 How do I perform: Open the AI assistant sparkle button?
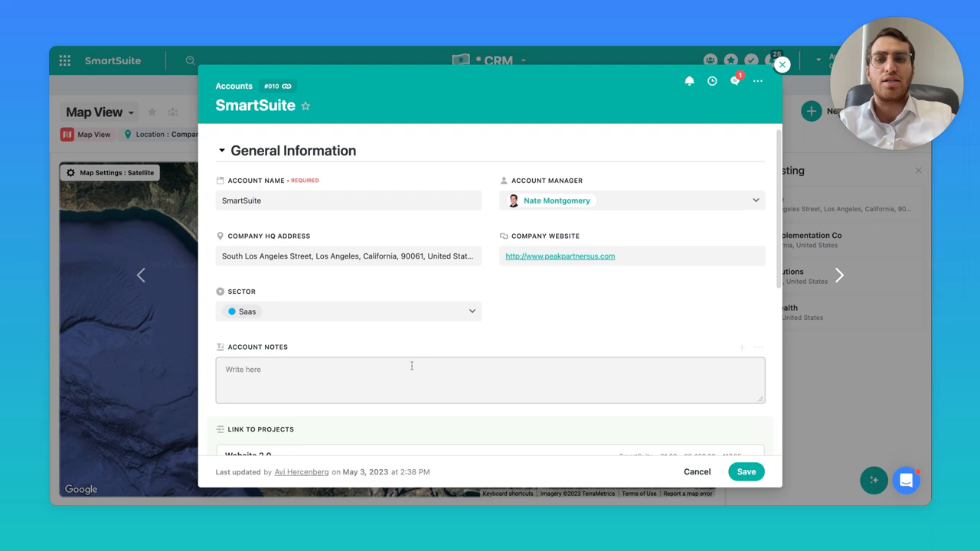pyautogui.click(x=874, y=480)
